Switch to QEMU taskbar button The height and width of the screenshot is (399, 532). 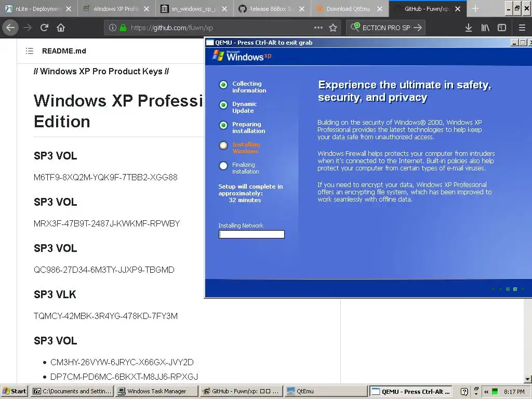[x=411, y=391]
